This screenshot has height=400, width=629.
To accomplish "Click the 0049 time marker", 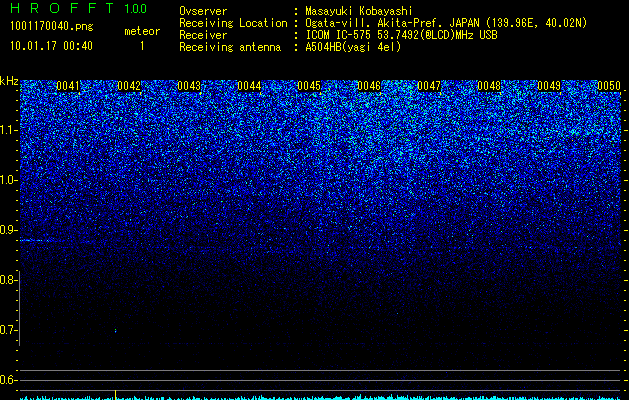I will [549, 86].
